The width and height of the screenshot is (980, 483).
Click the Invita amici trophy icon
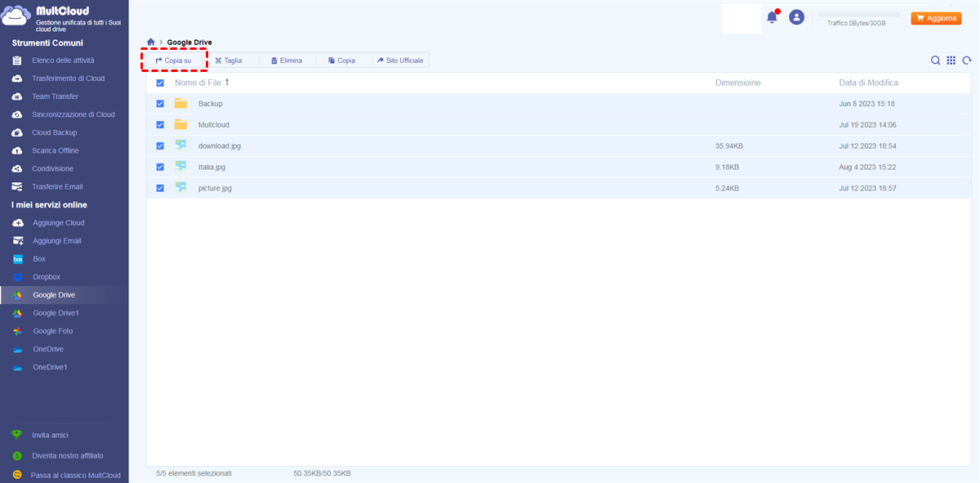coord(16,435)
